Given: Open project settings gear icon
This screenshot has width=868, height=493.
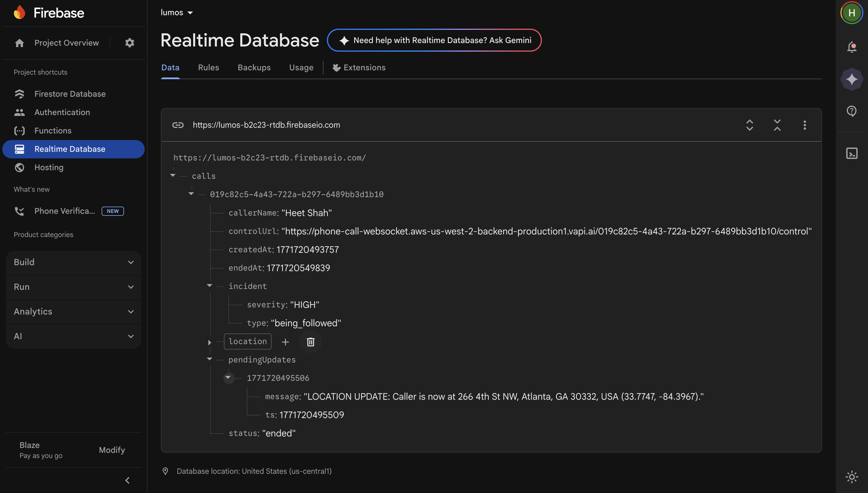Looking at the screenshot, I should 129,43.
